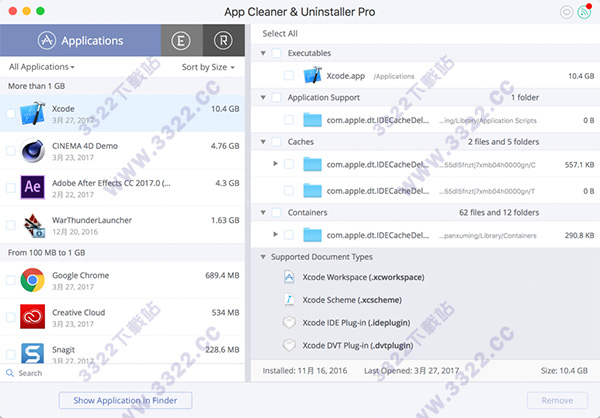
Task: Click the Xcode hammer app icon
Action: pyautogui.click(x=33, y=113)
